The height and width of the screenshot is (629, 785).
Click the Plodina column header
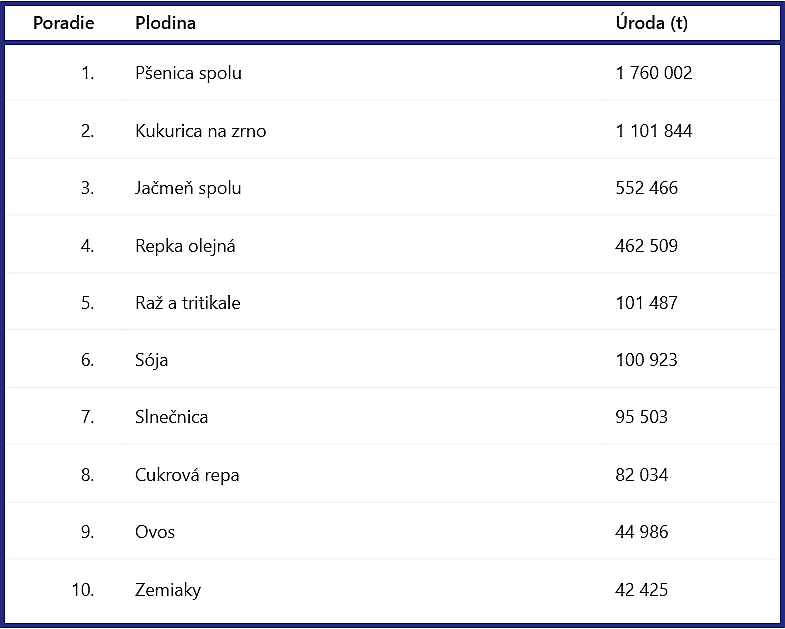tap(165, 23)
